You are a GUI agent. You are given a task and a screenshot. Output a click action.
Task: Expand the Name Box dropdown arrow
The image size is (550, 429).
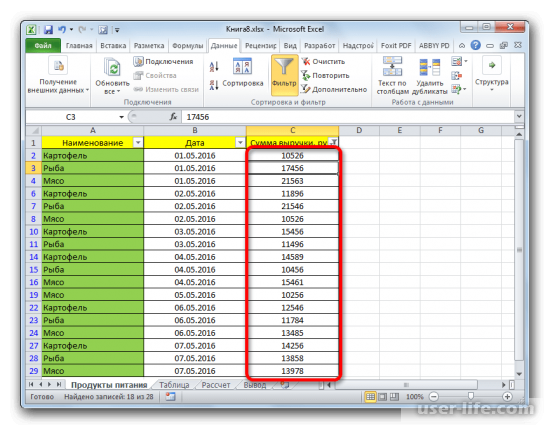[121, 117]
